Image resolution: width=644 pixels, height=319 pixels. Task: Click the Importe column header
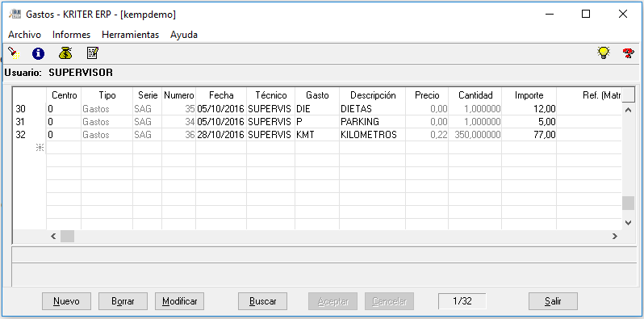[529, 95]
